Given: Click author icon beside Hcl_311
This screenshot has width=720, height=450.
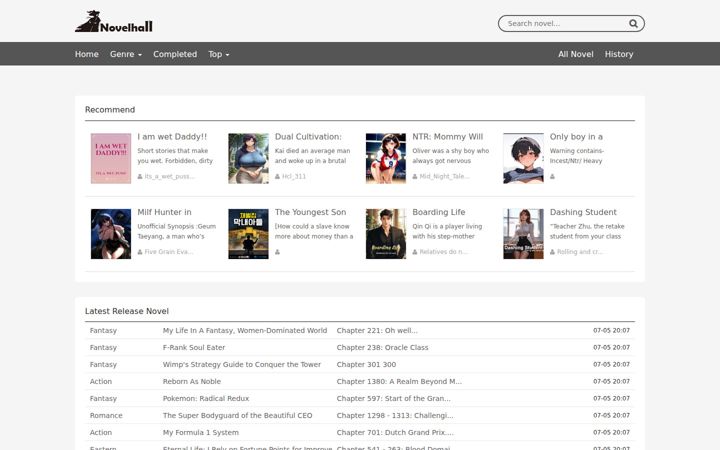Looking at the screenshot, I should tap(277, 176).
